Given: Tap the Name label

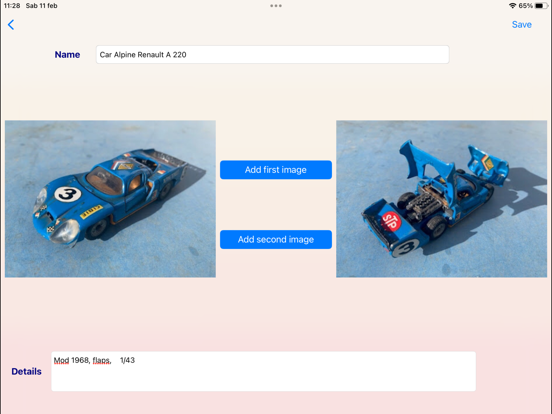Looking at the screenshot, I should click(x=67, y=55).
